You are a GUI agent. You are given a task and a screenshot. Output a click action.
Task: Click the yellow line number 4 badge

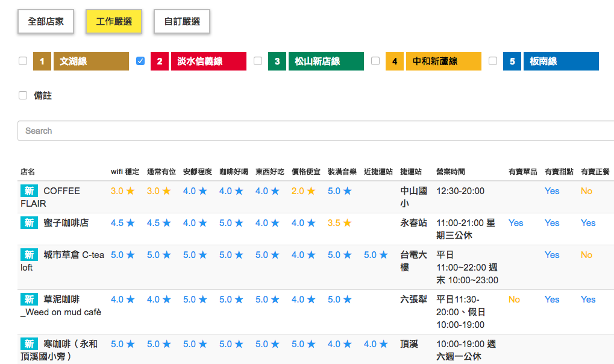[x=395, y=61]
